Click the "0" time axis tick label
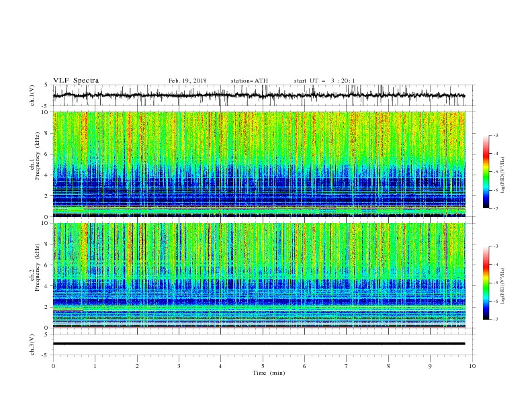The image size is (532, 411). point(53,366)
